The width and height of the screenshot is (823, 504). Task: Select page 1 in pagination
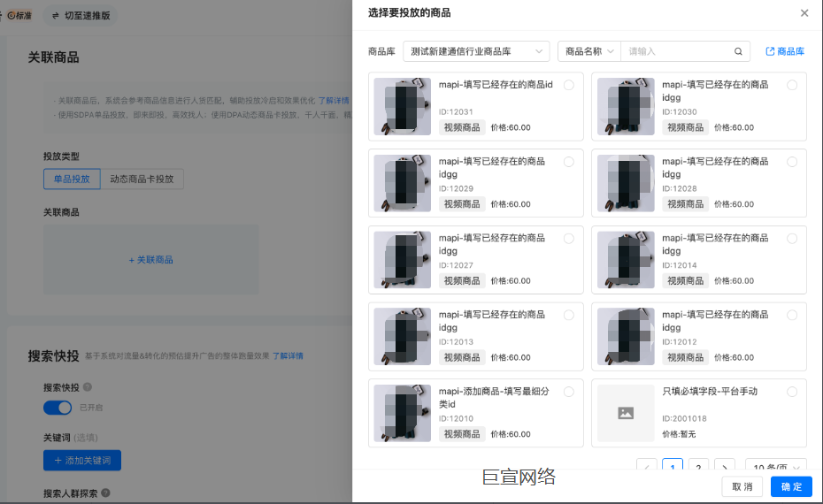pos(673,465)
